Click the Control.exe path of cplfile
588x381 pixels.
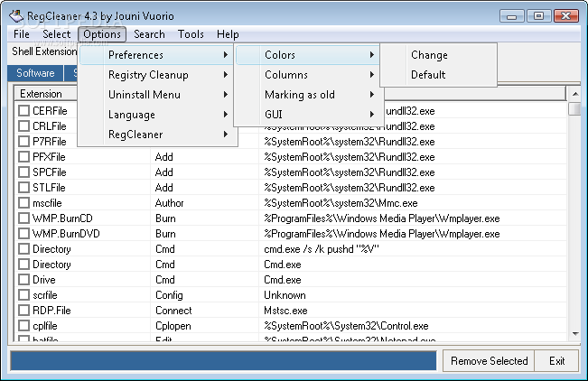pos(346,326)
